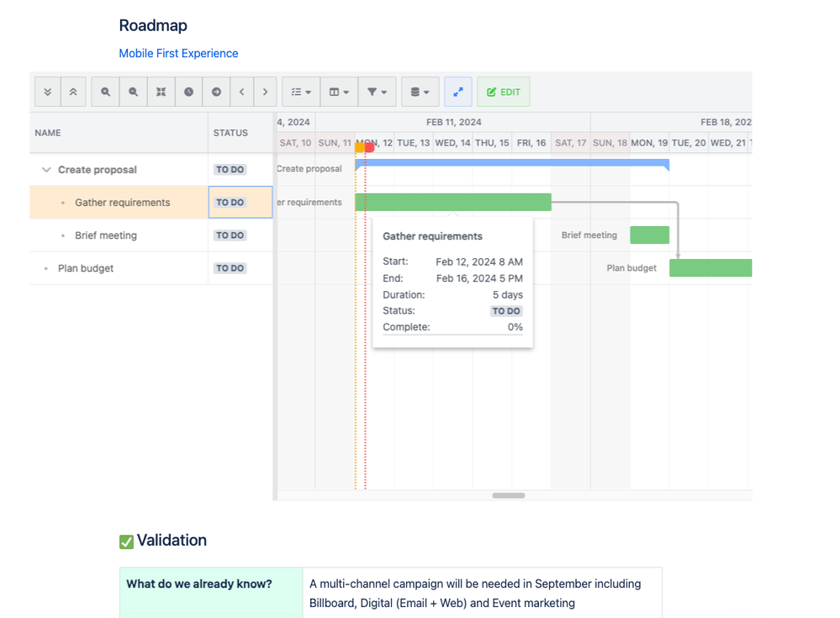Zoom in the Gantt timeline

[106, 92]
